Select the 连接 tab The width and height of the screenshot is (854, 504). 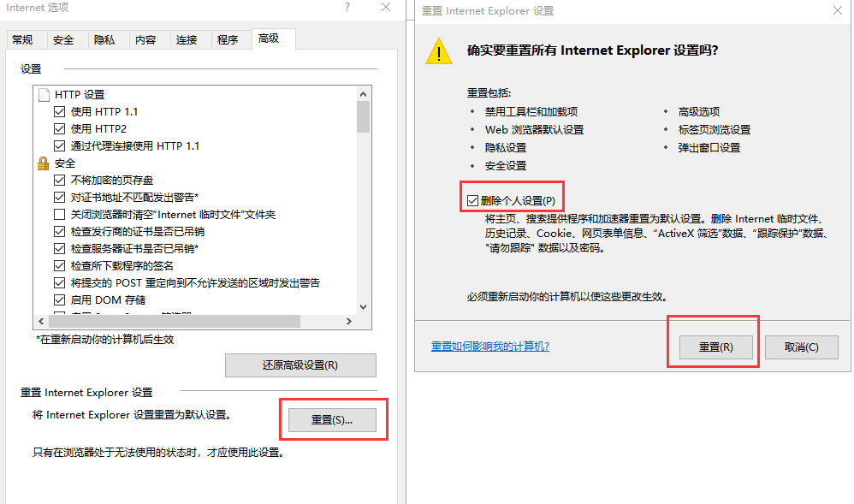point(187,40)
